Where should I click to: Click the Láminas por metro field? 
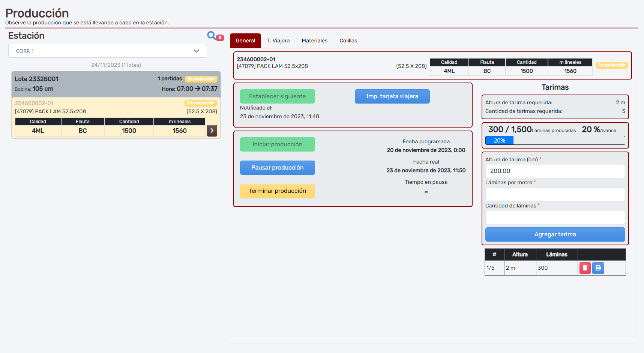[x=555, y=194]
